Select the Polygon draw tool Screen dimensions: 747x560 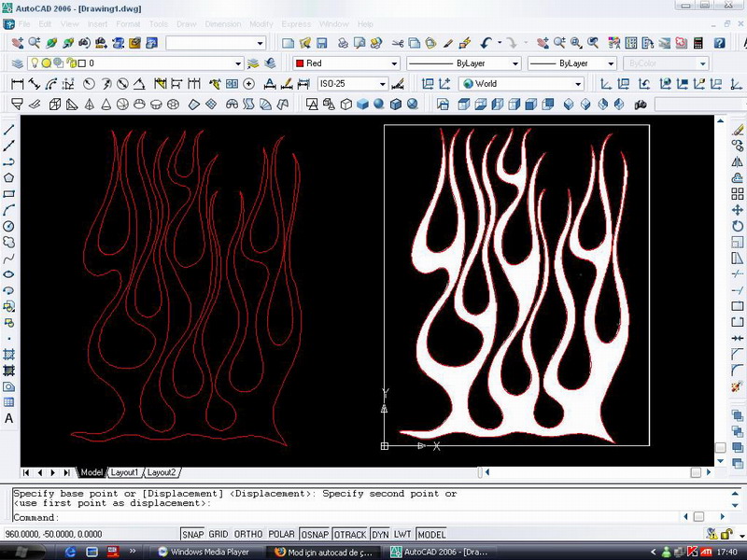click(x=8, y=178)
